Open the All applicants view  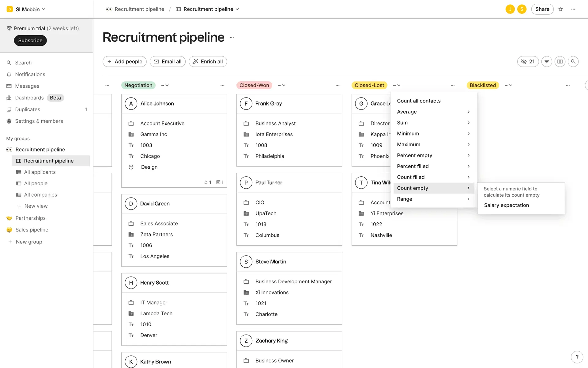coord(40,172)
